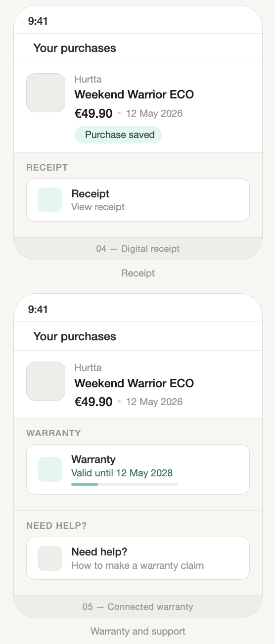Tap the Weekend Warrior ECO title above Purchase saved
275x644 pixels.
click(x=134, y=94)
